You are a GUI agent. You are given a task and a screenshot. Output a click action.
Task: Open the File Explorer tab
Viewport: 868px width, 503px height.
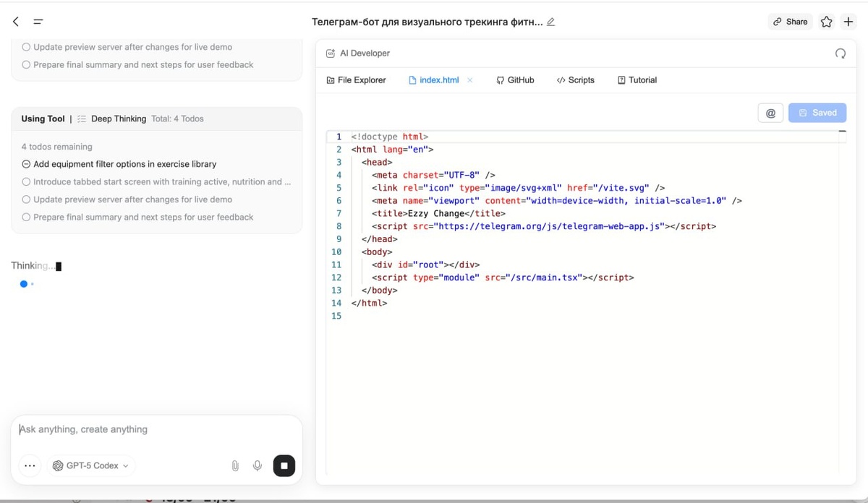(356, 80)
